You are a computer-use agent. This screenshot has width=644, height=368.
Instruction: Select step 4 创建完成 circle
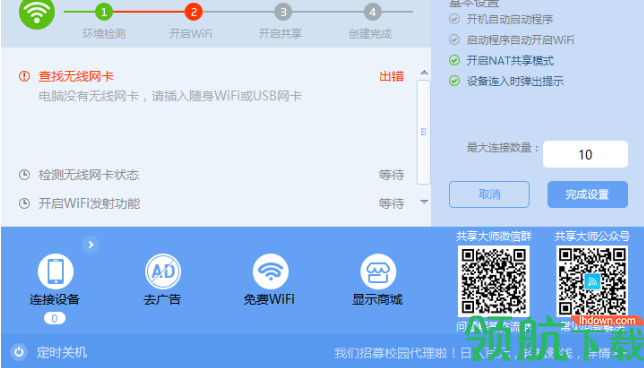(373, 12)
